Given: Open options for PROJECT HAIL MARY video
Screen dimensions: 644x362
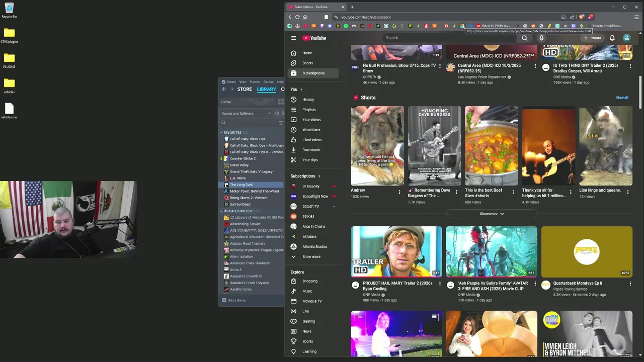Looking at the screenshot, I should tap(440, 284).
